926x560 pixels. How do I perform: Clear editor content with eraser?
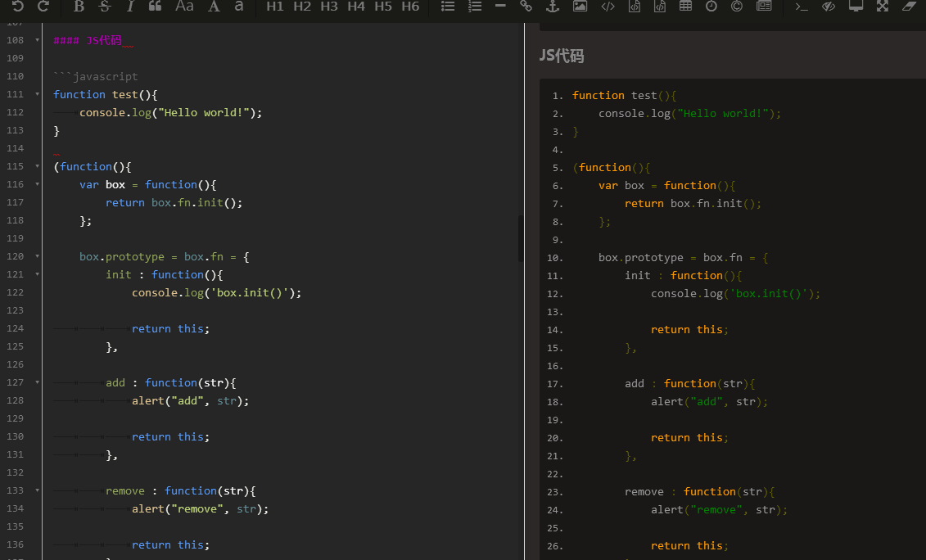coord(909,6)
